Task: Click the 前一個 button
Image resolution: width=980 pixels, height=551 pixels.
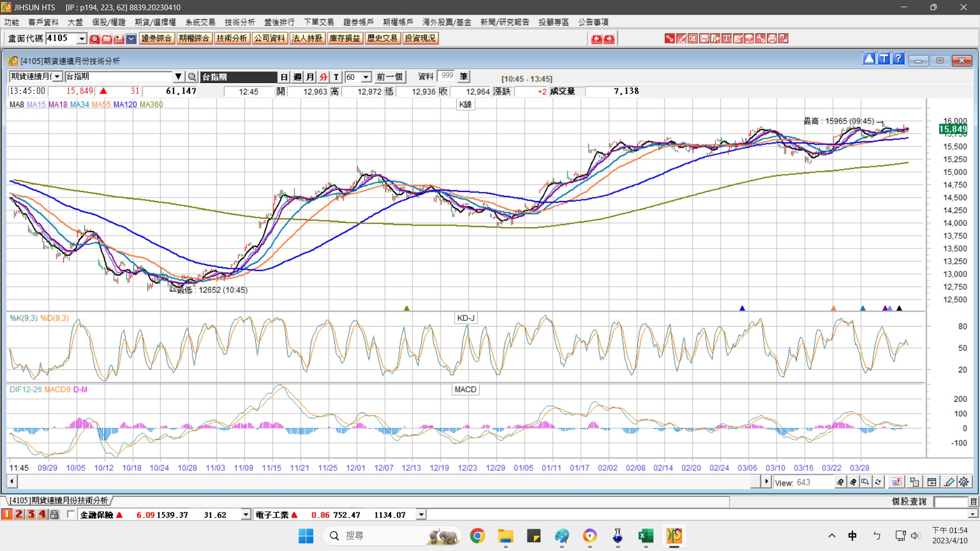Action: pyautogui.click(x=389, y=77)
